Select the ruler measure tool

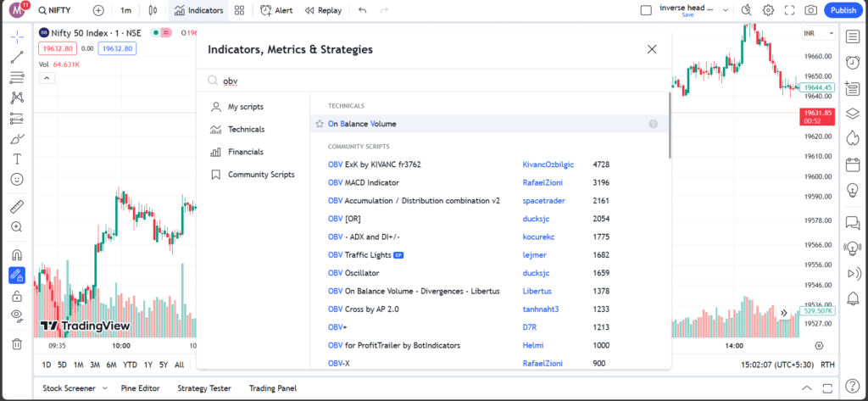[x=17, y=207]
